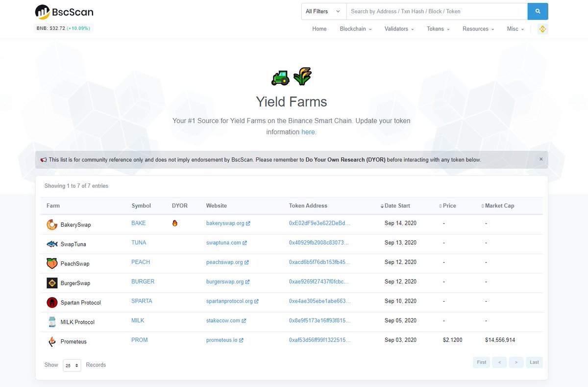Follow the 'here' update token link

pyautogui.click(x=308, y=132)
